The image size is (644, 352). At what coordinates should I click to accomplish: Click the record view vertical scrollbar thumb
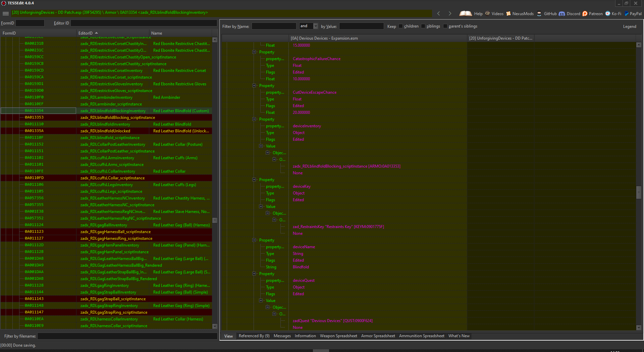point(639,192)
